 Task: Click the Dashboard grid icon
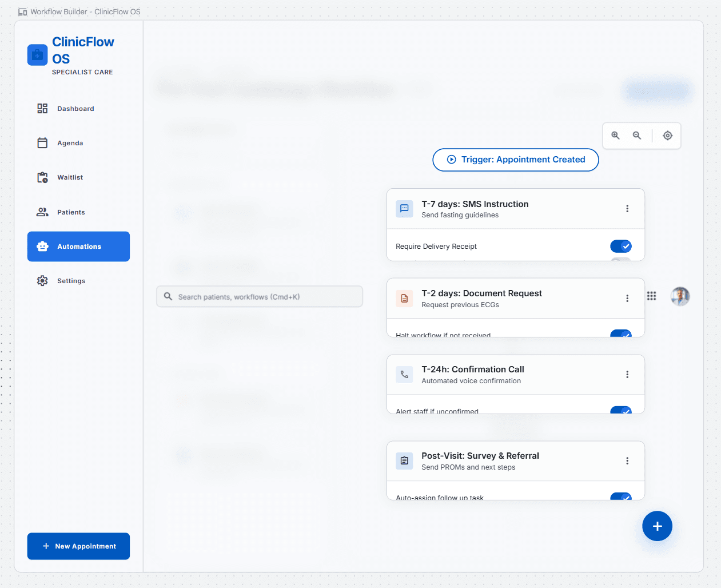pos(42,109)
